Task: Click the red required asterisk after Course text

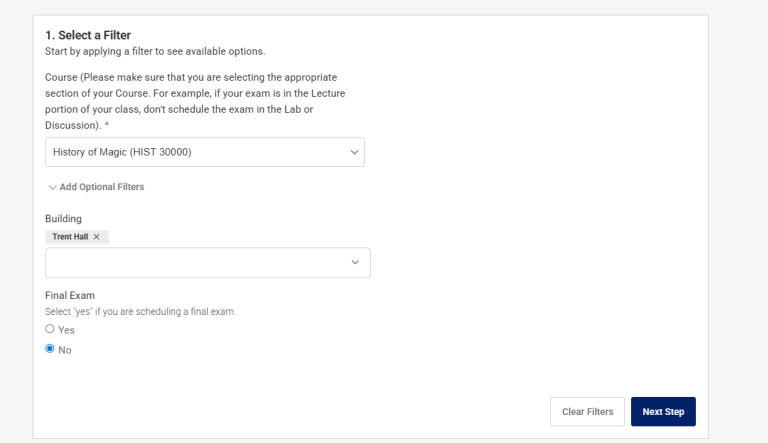Action: coord(108,125)
